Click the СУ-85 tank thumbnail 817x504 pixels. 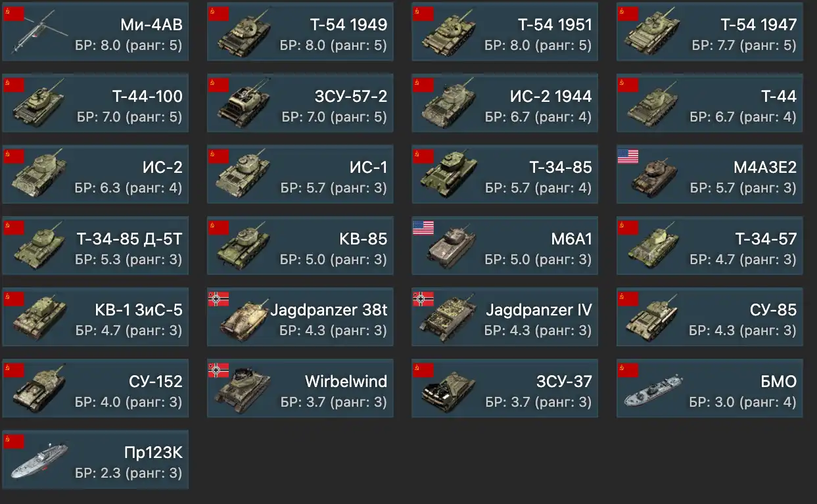tap(655, 317)
